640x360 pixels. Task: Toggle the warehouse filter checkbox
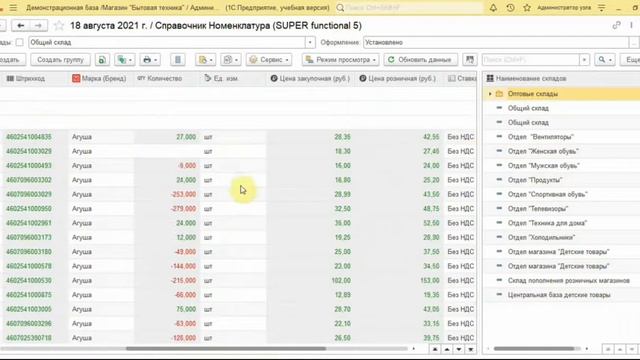tap(19, 42)
